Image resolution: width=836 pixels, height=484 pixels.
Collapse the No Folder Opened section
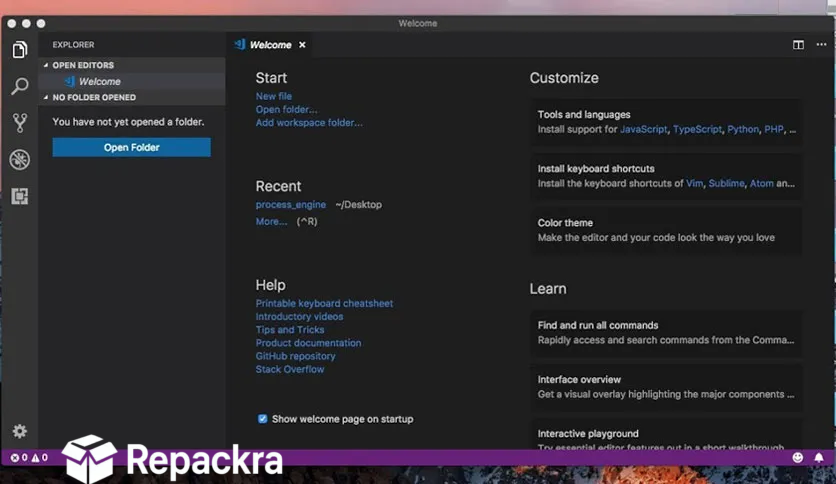132,98
